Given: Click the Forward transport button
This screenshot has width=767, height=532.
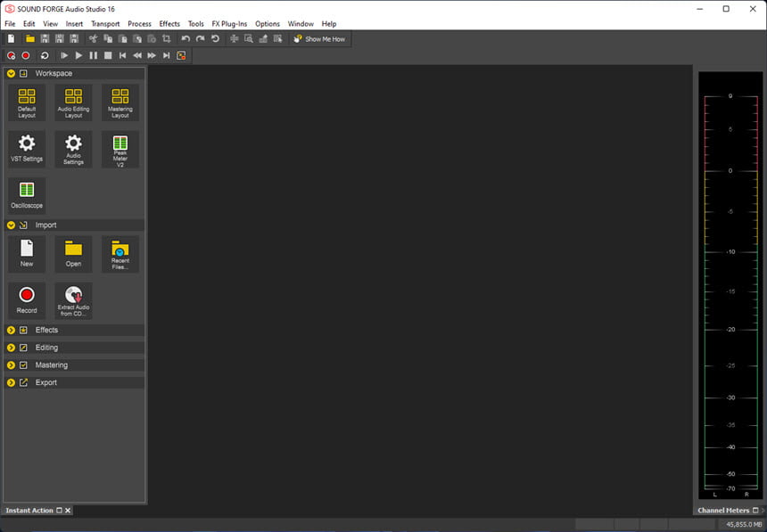Looking at the screenshot, I should (152, 56).
